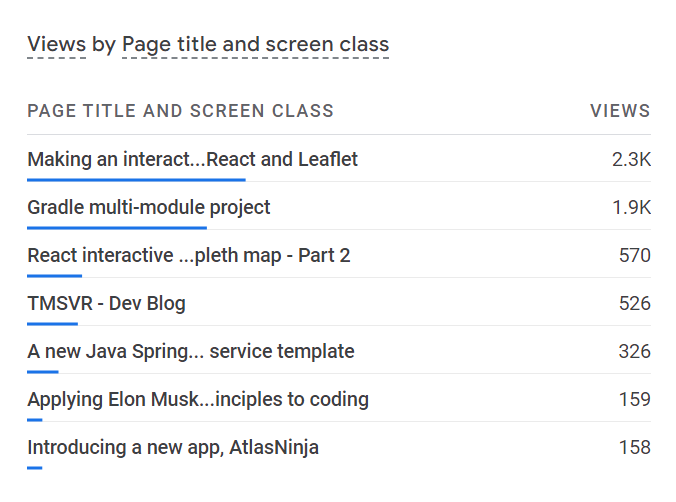Open 'Page title and screen class' dimension dropdown
The image size is (676, 502).
point(255,44)
